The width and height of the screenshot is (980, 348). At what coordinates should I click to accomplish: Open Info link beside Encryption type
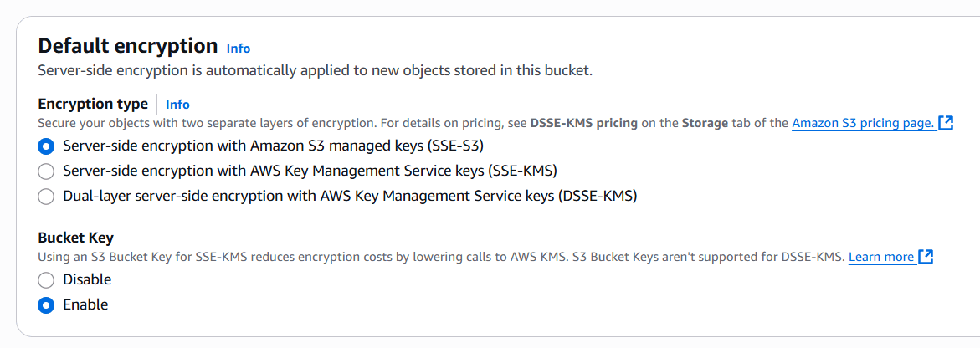click(177, 105)
